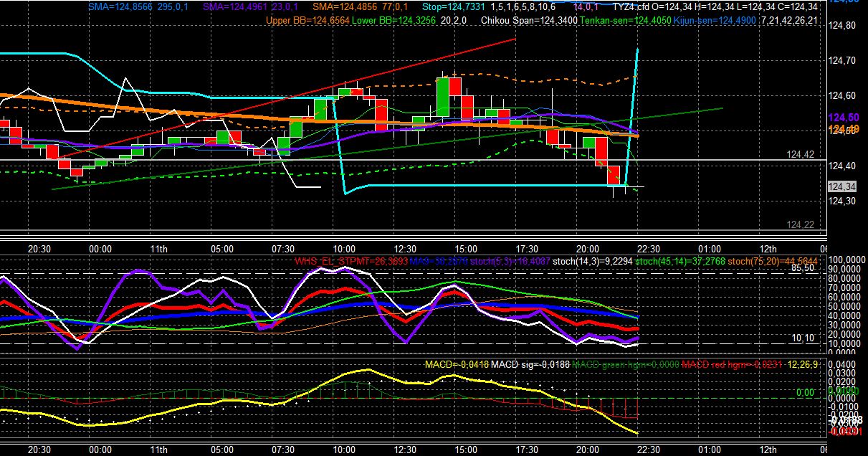
Task: Click 10:00 on the upper time axis
Action: (x=345, y=249)
